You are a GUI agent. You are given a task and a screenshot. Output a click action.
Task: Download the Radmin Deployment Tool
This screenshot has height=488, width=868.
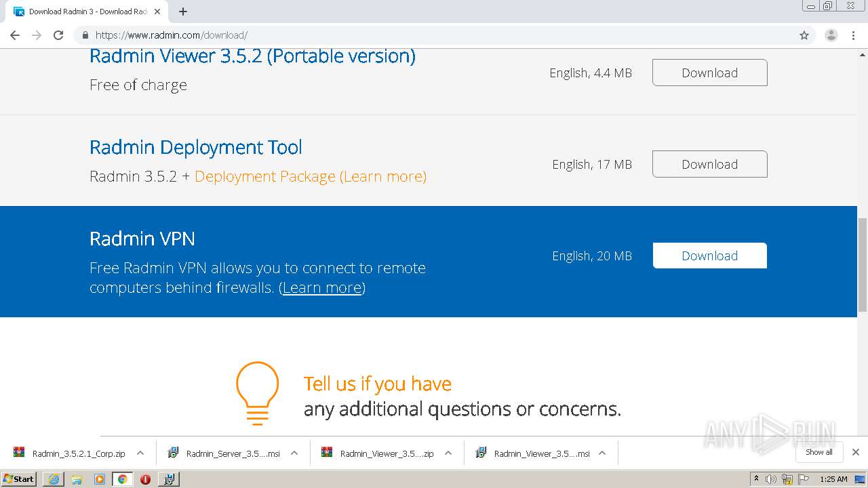pos(709,164)
